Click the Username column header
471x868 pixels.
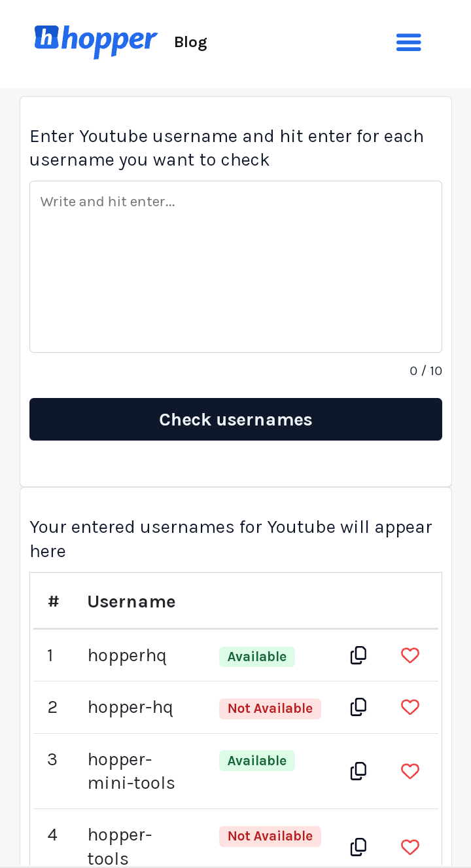coord(131,602)
